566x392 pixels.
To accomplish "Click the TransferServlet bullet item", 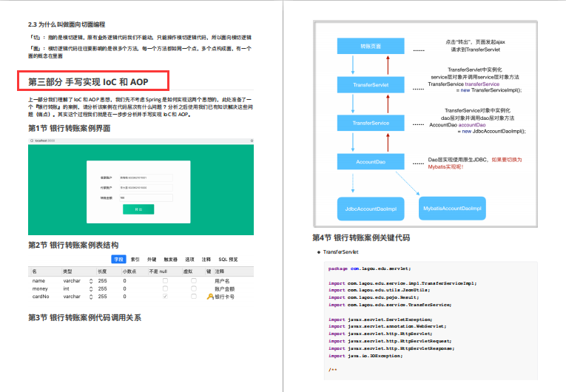I will (341, 252).
